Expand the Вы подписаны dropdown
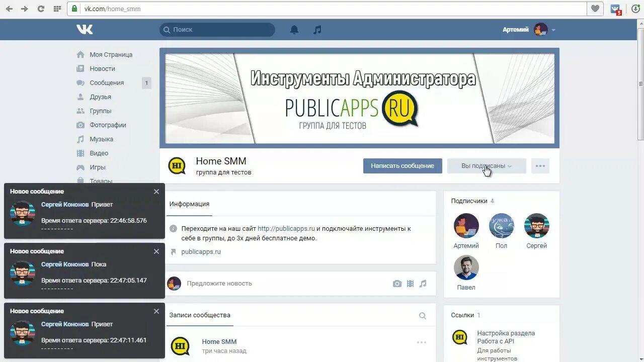The image size is (644, 362). pyautogui.click(x=487, y=166)
